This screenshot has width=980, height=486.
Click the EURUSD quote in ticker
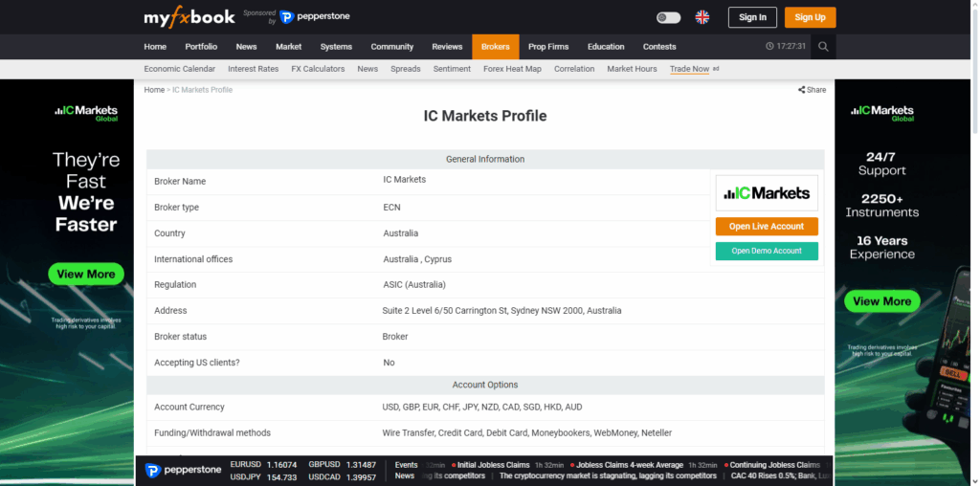(263, 465)
